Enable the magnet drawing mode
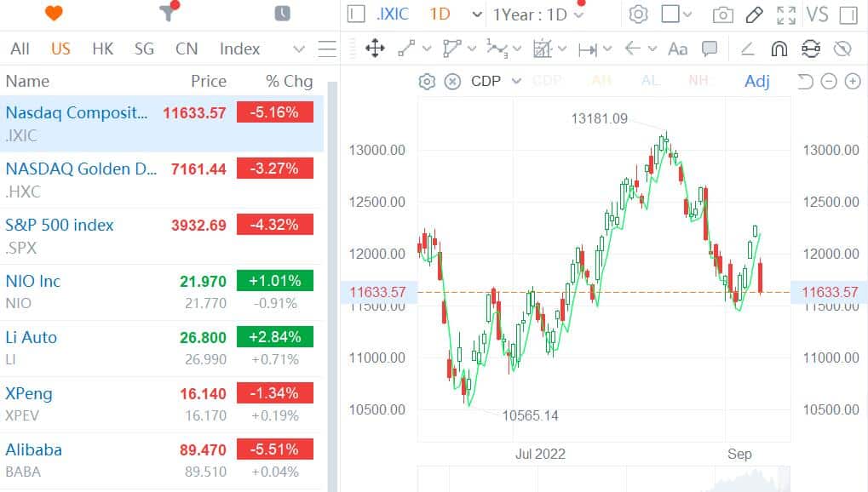Viewport: 868px width, 492px height. point(779,49)
